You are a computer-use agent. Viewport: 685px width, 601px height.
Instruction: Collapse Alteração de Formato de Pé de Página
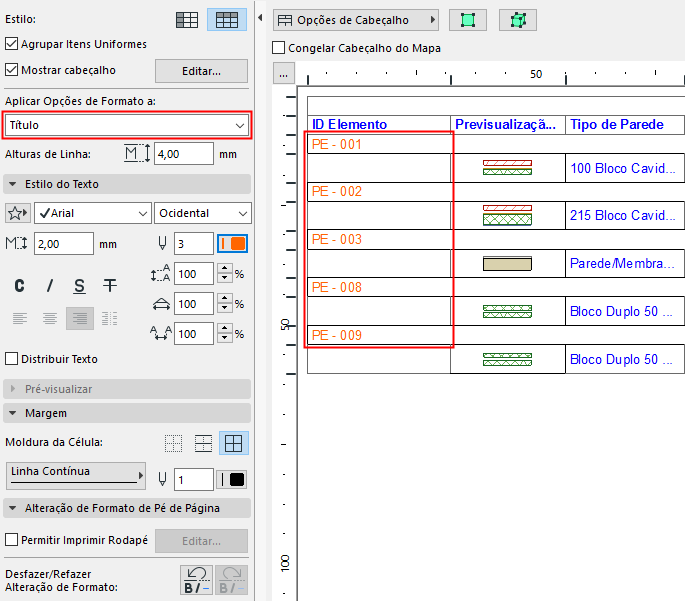pyautogui.click(x=127, y=508)
